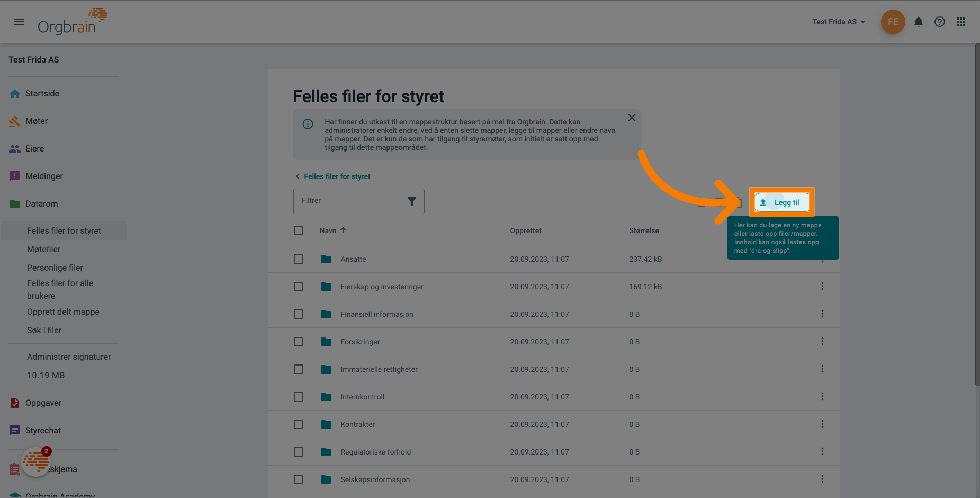Toggle the select-all checkbox in header
This screenshot has width=980, height=498.
tap(299, 230)
